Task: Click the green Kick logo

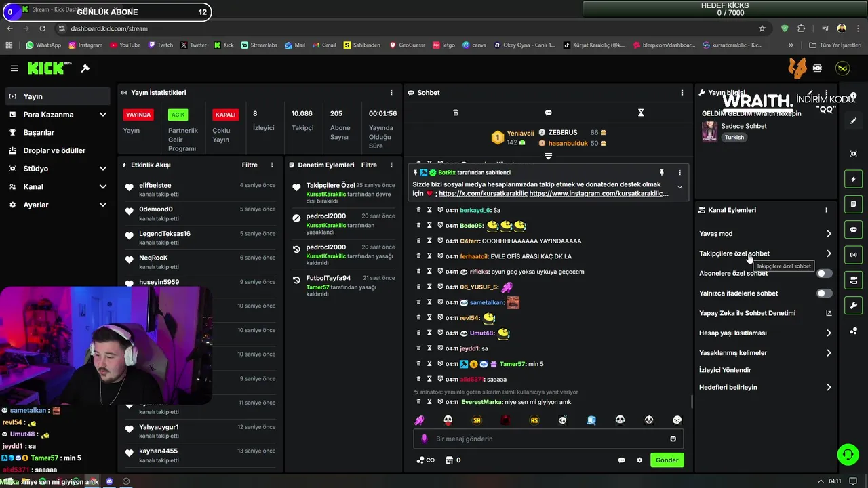Action: coord(45,68)
